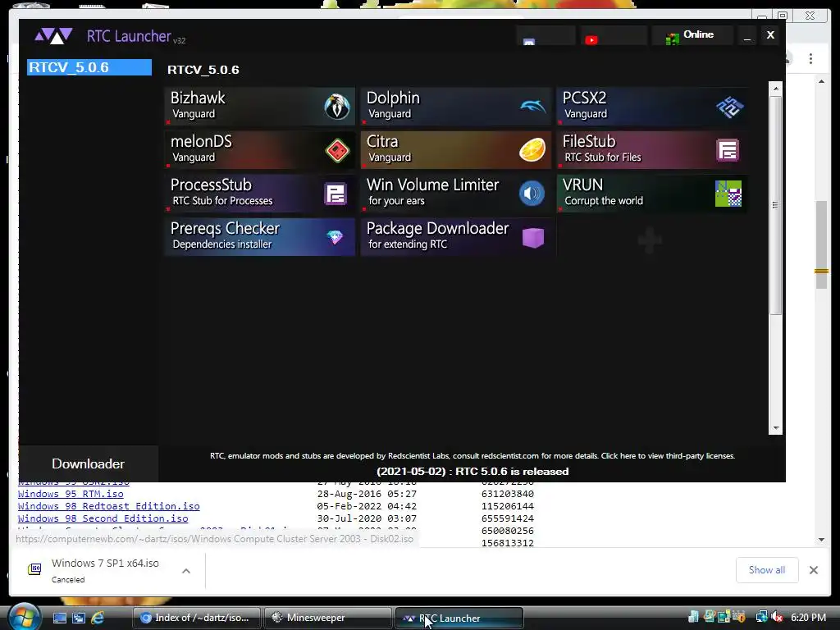Open Package Downloader for extending RTC
The width and height of the screenshot is (840, 630).
click(x=456, y=237)
